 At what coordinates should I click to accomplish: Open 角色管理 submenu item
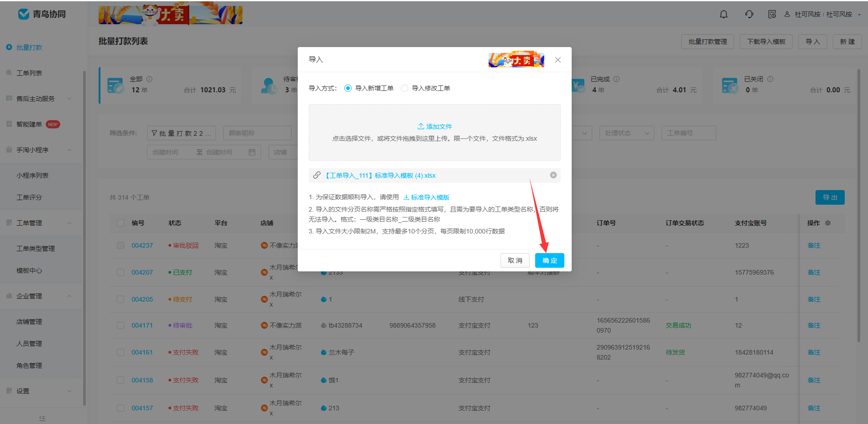coord(29,366)
